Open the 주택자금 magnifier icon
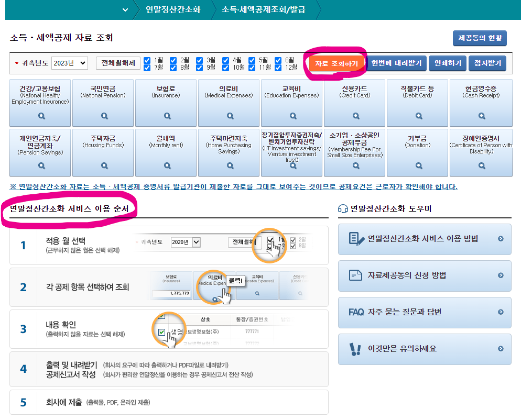This screenshot has width=521, height=420. coord(104,165)
